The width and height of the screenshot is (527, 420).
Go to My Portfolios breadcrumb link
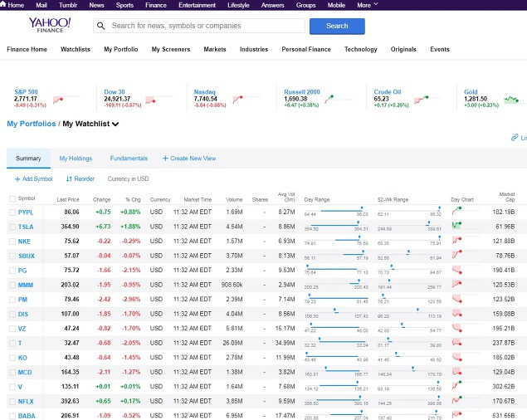32,124
